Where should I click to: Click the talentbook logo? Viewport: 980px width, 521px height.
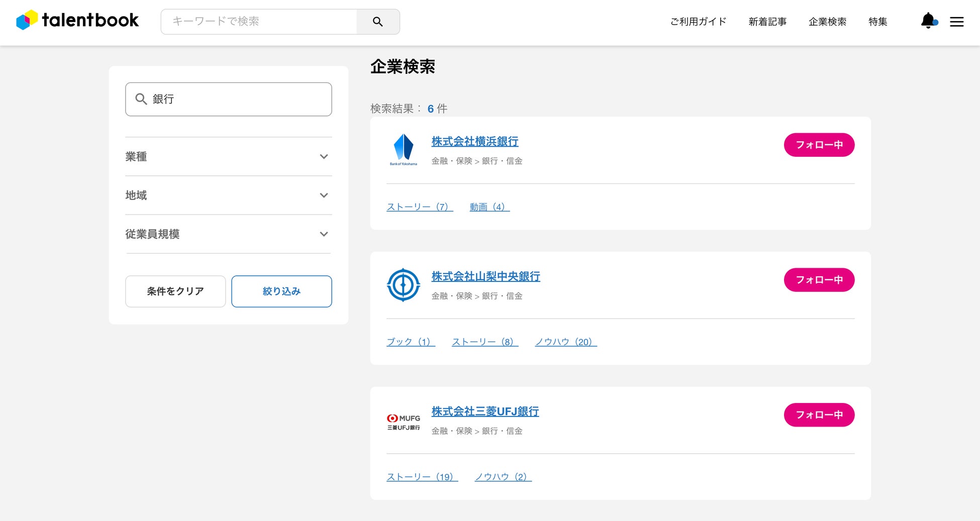[x=77, y=20]
